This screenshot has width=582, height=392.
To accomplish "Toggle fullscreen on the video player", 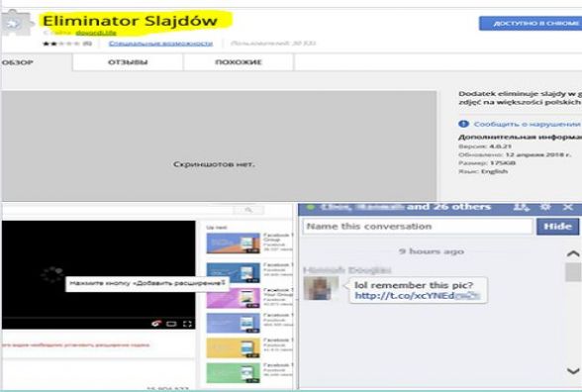I will pos(187,324).
